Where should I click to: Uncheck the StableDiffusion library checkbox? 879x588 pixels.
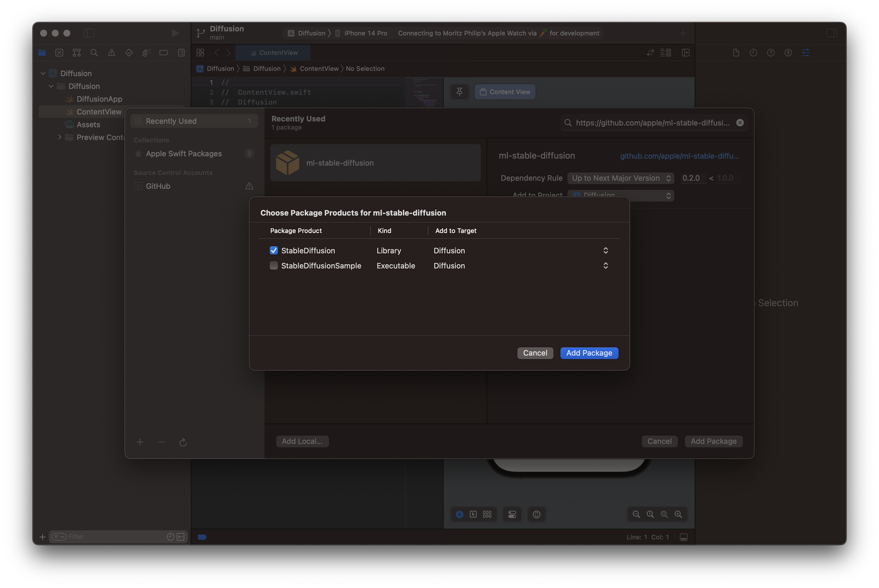click(274, 250)
